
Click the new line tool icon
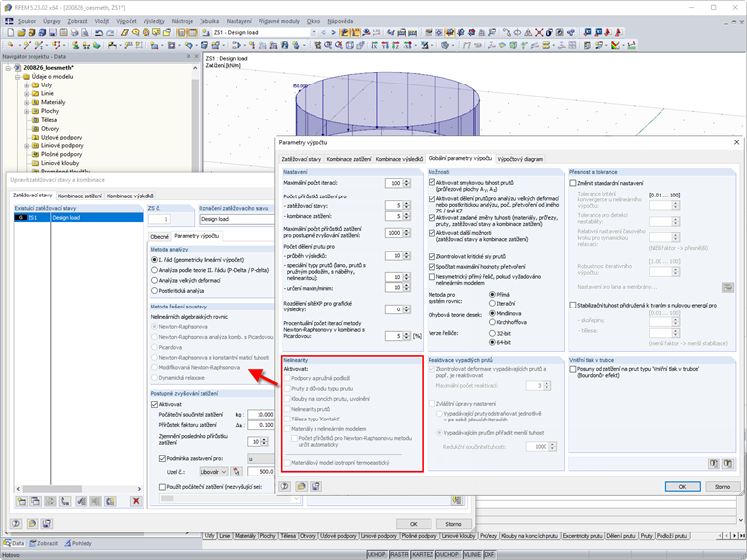27,46
